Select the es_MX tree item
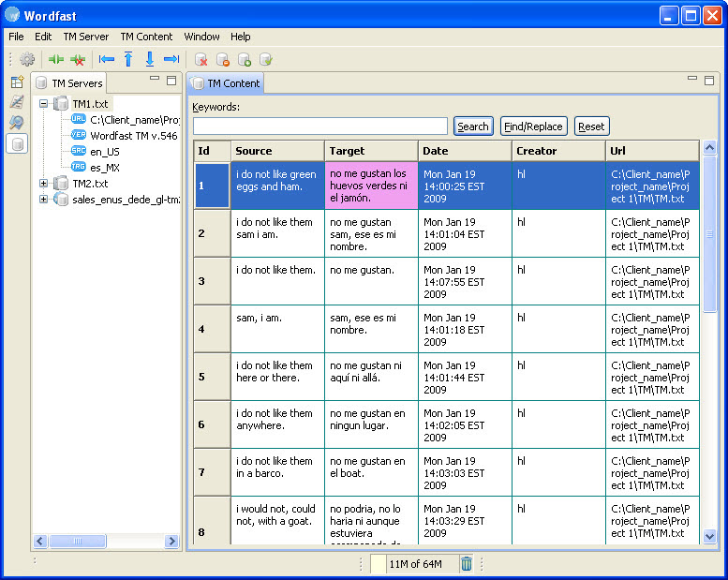Image resolution: width=728 pixels, height=580 pixels. tap(105, 168)
